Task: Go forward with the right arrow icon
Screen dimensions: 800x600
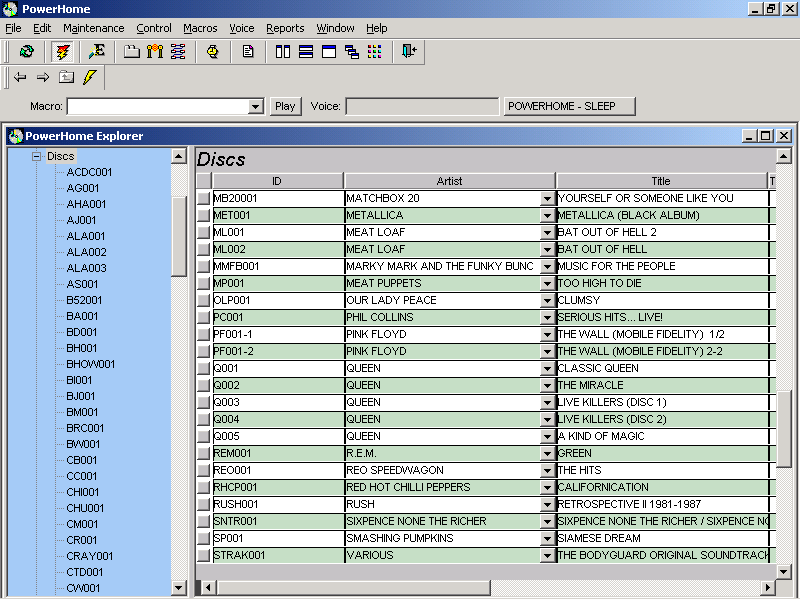Action: 43,77
